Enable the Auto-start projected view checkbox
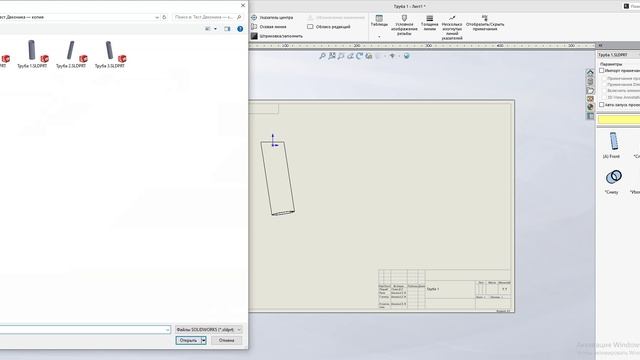 (x=602, y=105)
